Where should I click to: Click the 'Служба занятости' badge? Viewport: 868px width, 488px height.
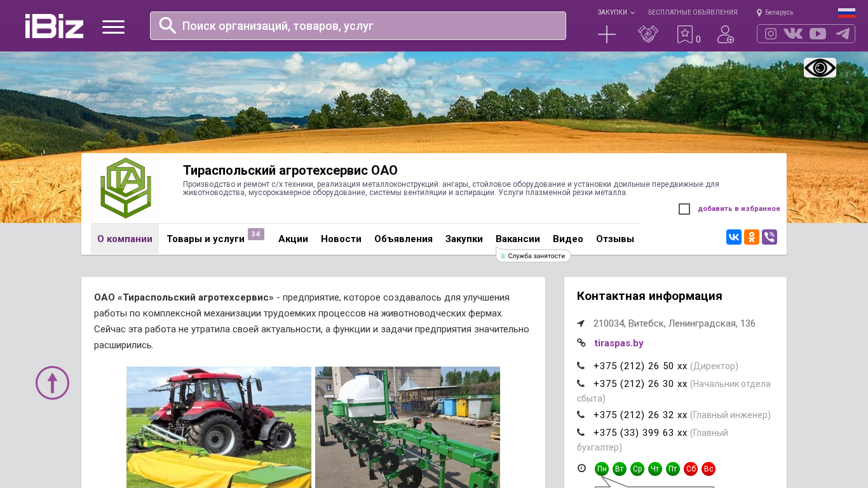coord(533,255)
